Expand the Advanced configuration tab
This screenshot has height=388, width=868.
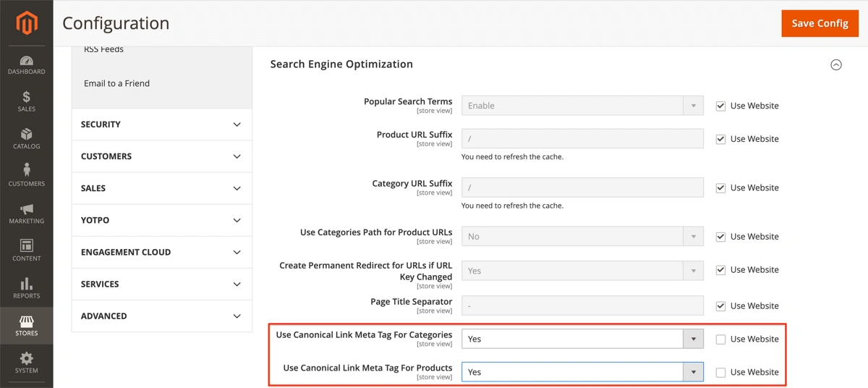pyautogui.click(x=161, y=316)
